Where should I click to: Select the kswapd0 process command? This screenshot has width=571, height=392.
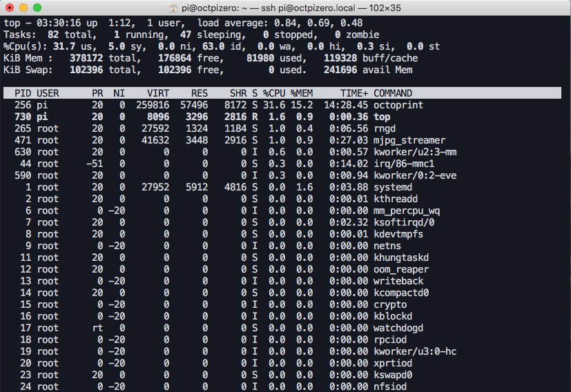[393, 375]
